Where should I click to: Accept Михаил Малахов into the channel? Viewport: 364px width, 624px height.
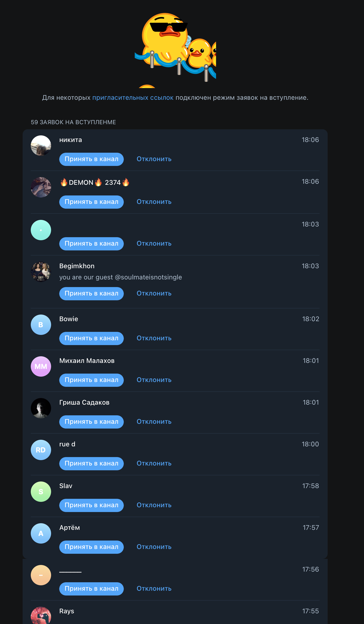coord(92,380)
